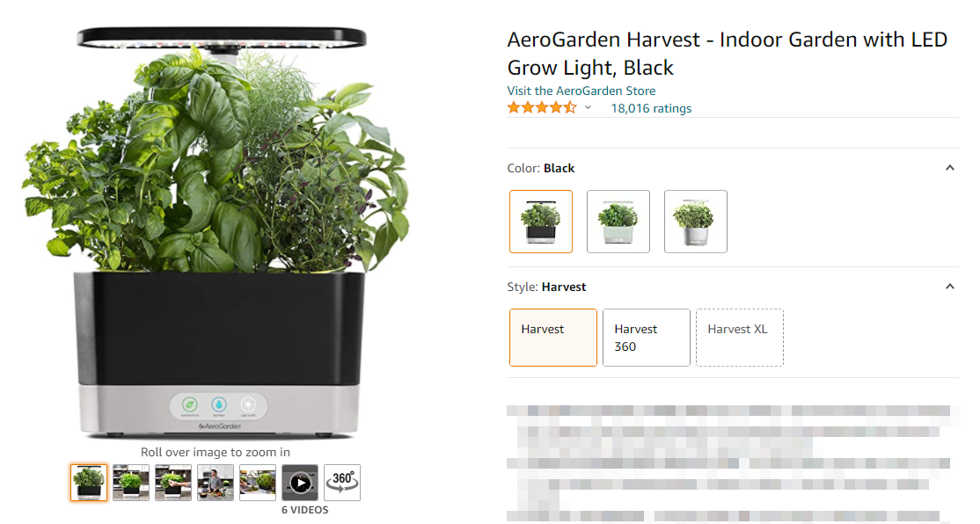Choose the sage green color swatch

pos(618,222)
